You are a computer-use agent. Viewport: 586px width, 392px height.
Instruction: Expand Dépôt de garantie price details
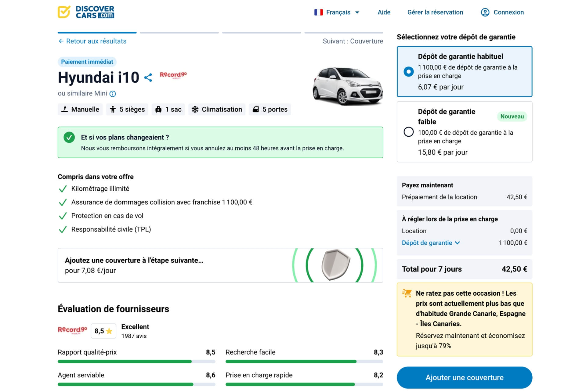click(431, 243)
